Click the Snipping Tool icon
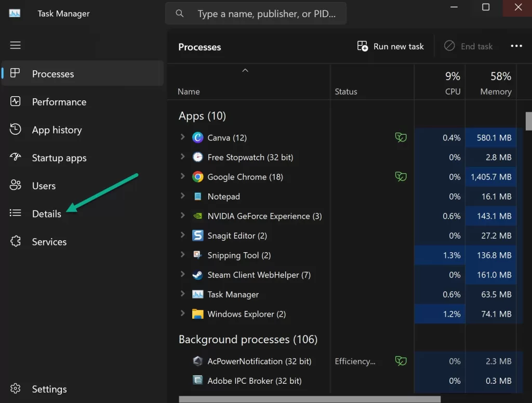The height and width of the screenshot is (403, 532). pyautogui.click(x=198, y=255)
